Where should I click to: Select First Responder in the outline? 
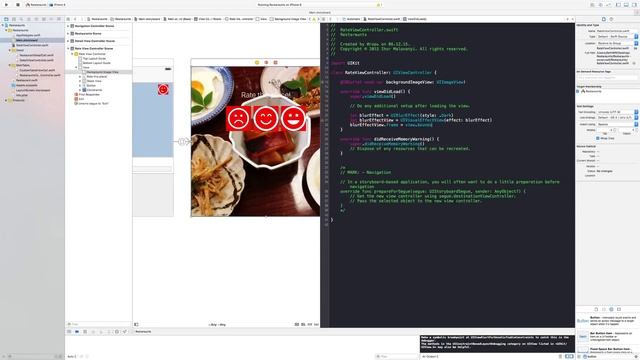click(89, 94)
